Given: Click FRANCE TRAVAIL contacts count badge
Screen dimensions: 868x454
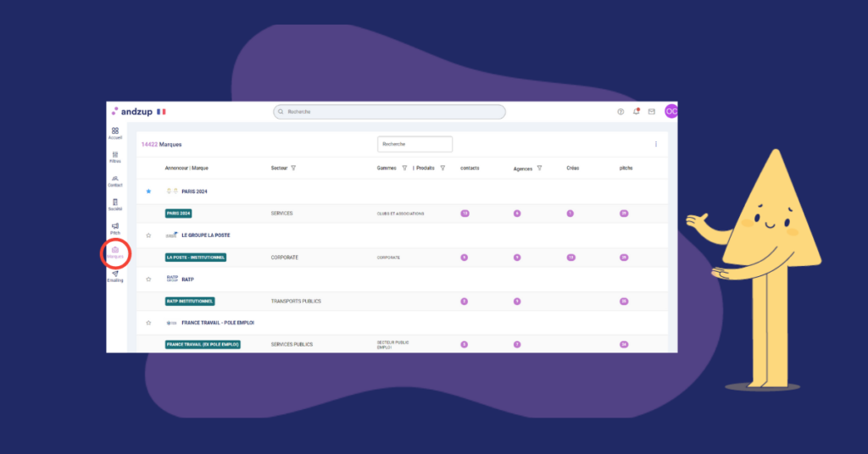Looking at the screenshot, I should (465, 345).
